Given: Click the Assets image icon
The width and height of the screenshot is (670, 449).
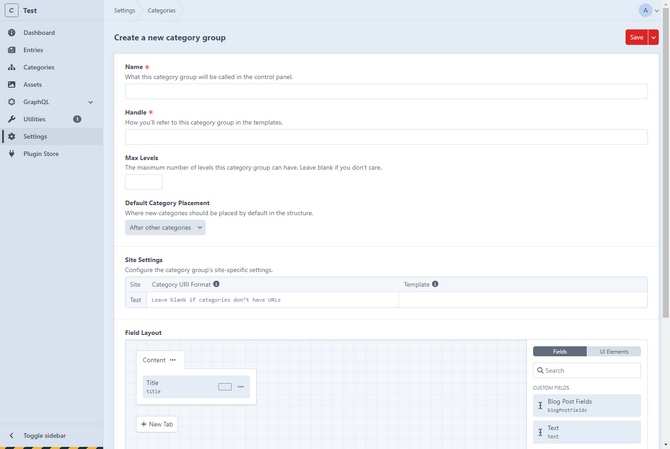Looking at the screenshot, I should point(12,85).
